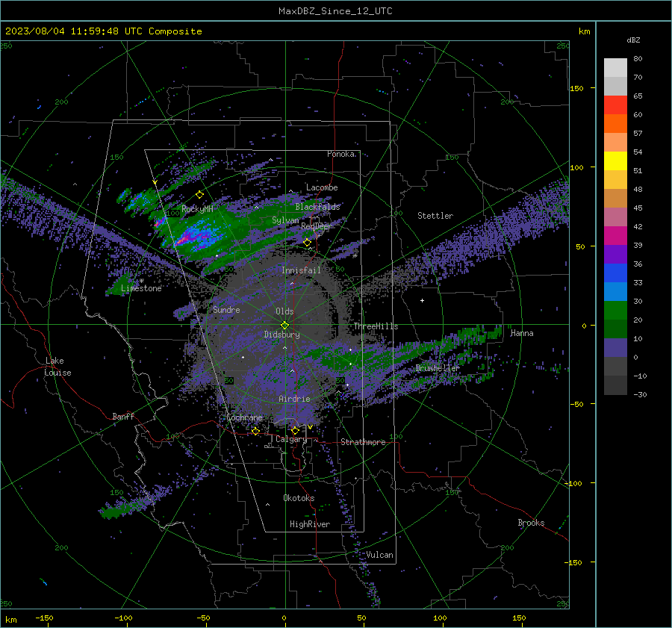672x628 pixels.
Task: Click the Sylvan label
Action: 285,220
